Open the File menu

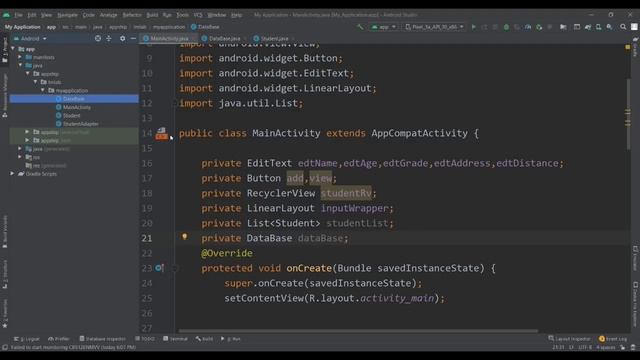pyautogui.click(x=18, y=15)
